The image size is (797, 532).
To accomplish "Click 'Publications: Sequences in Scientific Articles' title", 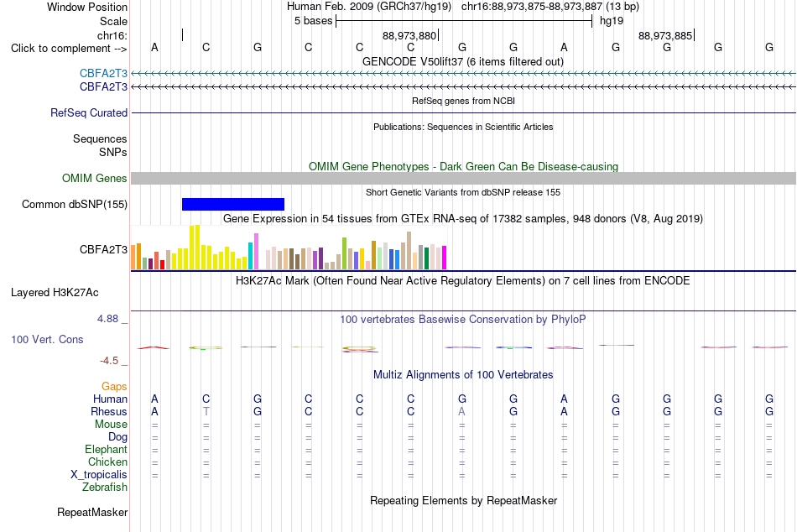I will (463, 127).
